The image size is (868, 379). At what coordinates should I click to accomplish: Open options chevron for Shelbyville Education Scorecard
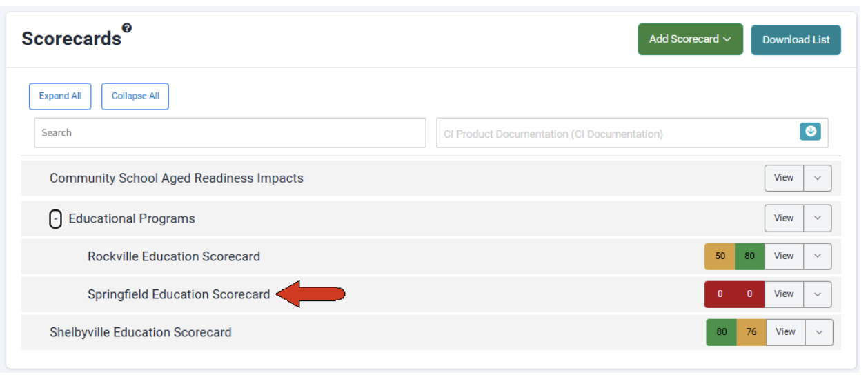[x=819, y=332]
